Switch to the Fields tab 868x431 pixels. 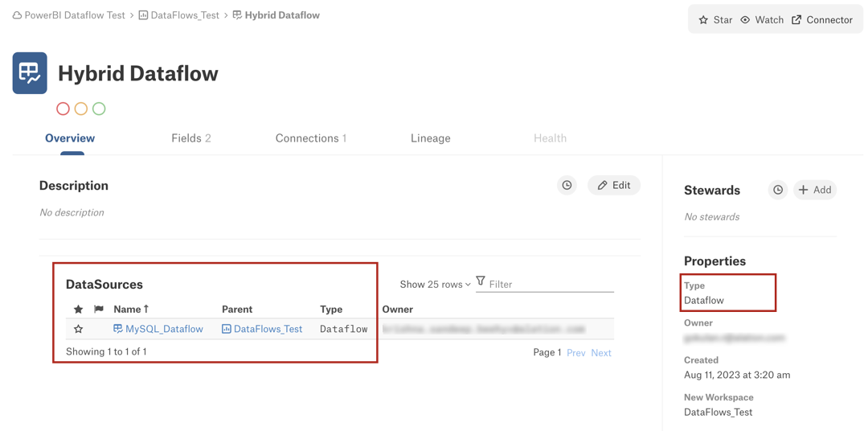(191, 138)
